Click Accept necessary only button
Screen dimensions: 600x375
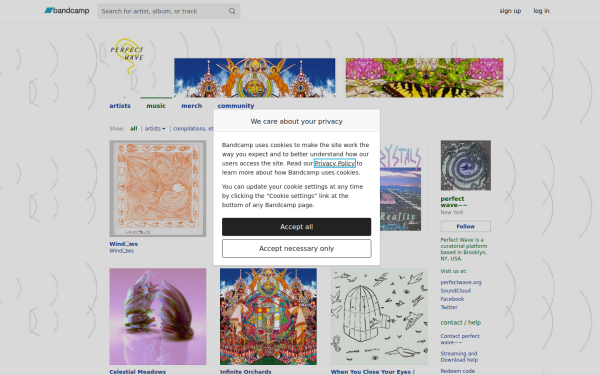click(x=297, y=249)
